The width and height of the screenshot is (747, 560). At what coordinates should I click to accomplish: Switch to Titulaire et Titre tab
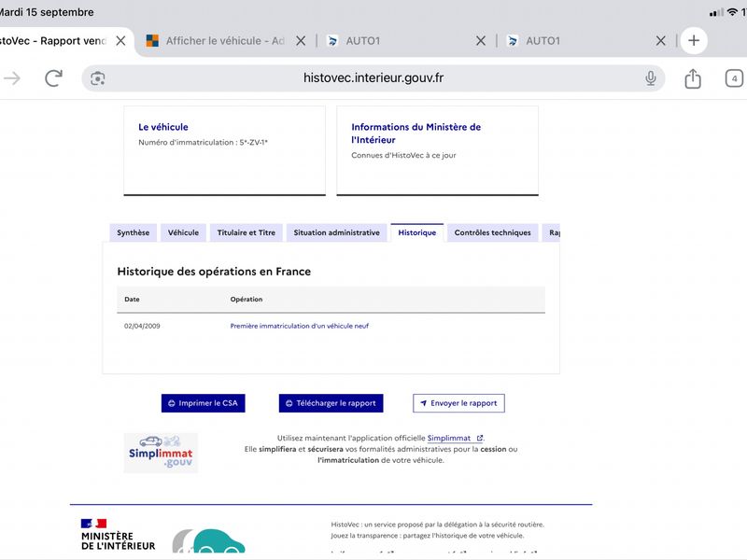click(x=247, y=232)
